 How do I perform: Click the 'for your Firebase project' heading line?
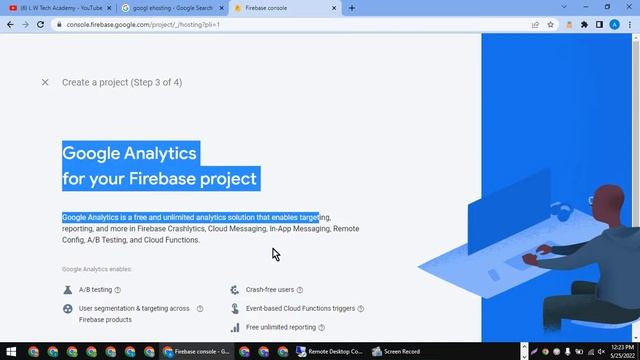[x=160, y=179]
